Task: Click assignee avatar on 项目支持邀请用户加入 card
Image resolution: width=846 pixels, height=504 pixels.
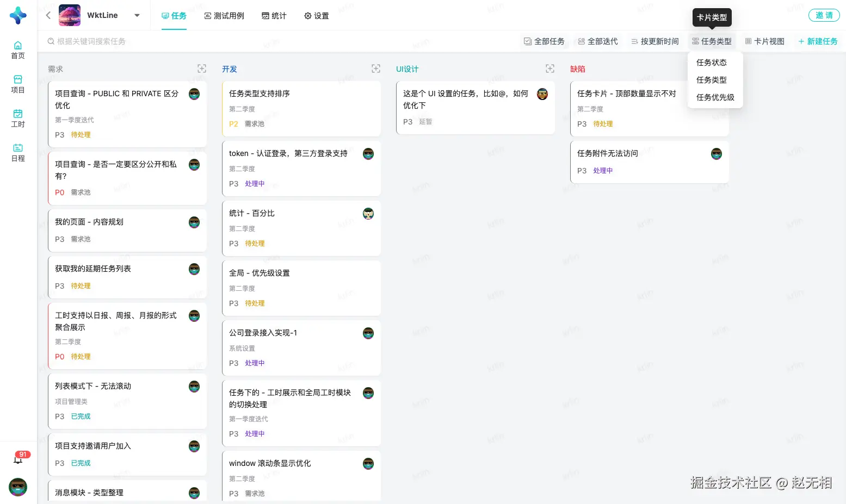Action: [194, 446]
